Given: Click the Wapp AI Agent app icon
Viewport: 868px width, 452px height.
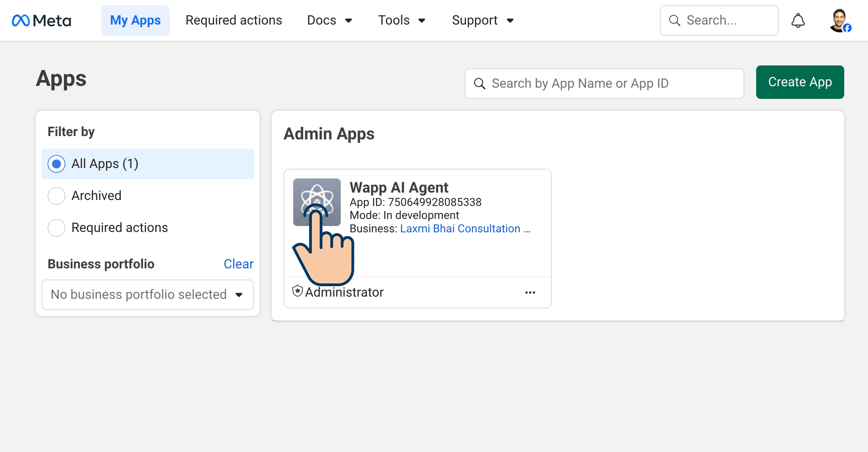Looking at the screenshot, I should coord(317,202).
